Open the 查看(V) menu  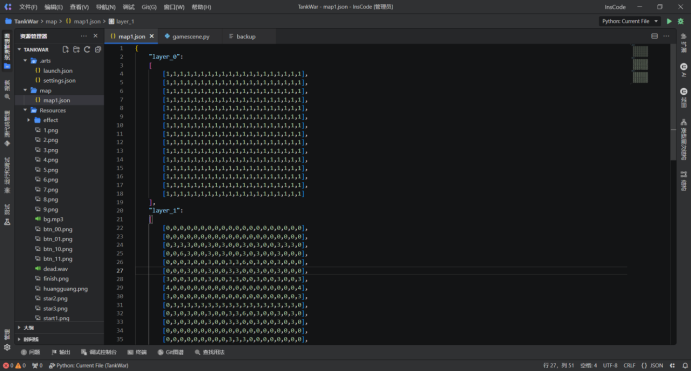[x=79, y=7]
